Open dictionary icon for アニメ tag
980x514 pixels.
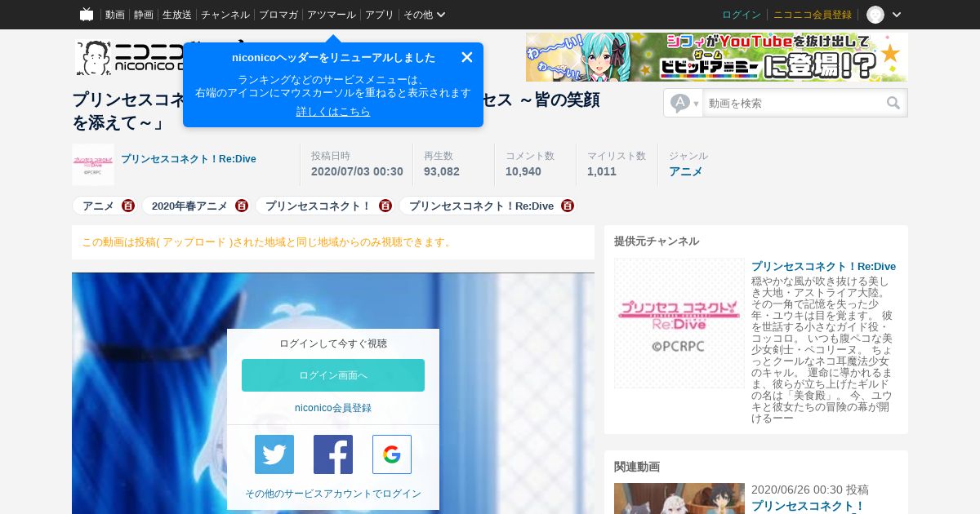128,206
